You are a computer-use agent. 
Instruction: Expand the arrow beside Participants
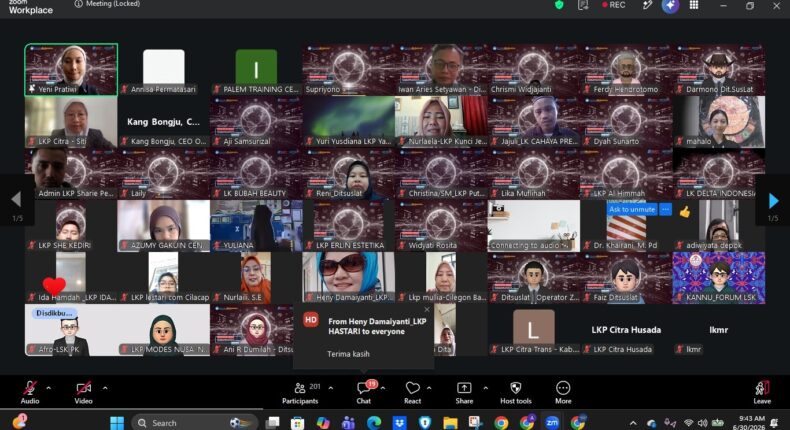coord(331,388)
